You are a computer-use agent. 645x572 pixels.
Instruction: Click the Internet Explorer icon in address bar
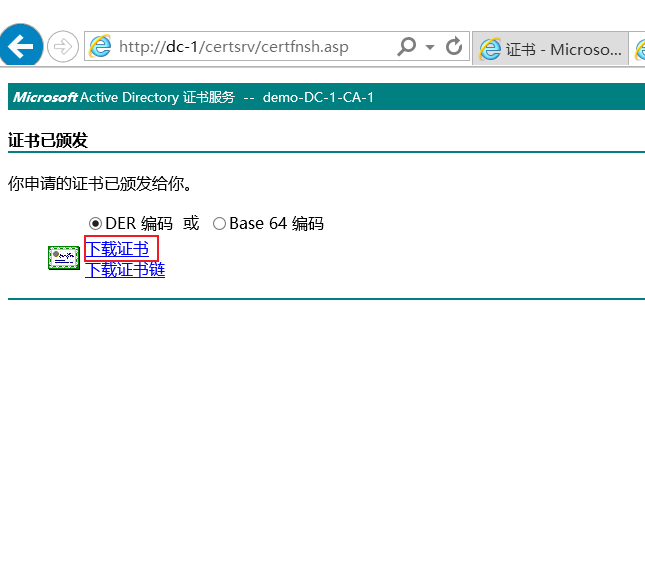pyautogui.click(x=100, y=46)
